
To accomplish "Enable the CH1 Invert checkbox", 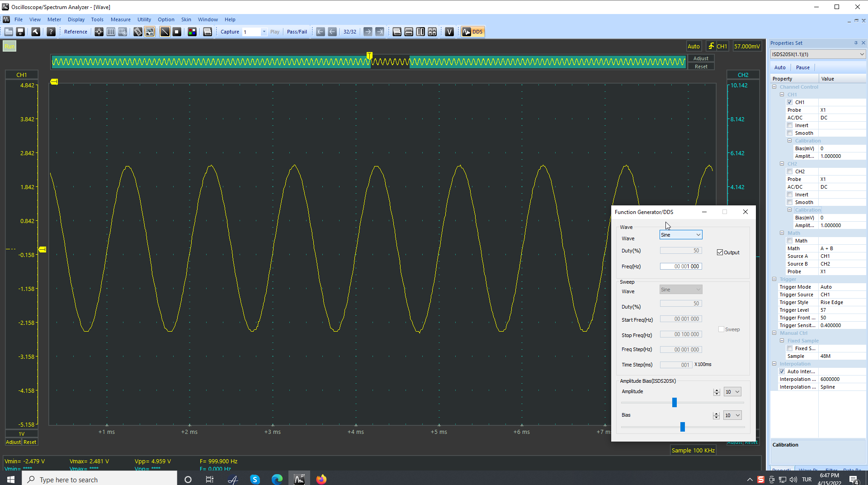I will click(x=790, y=125).
